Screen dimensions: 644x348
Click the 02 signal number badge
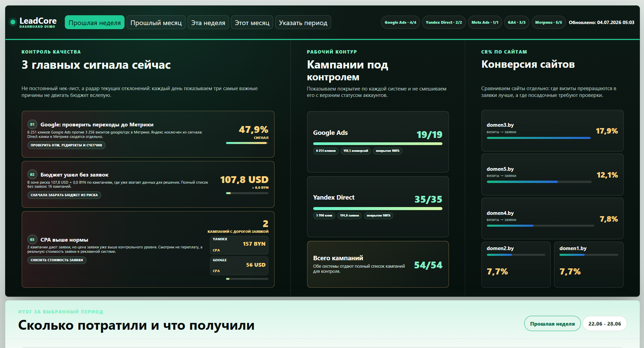point(32,175)
